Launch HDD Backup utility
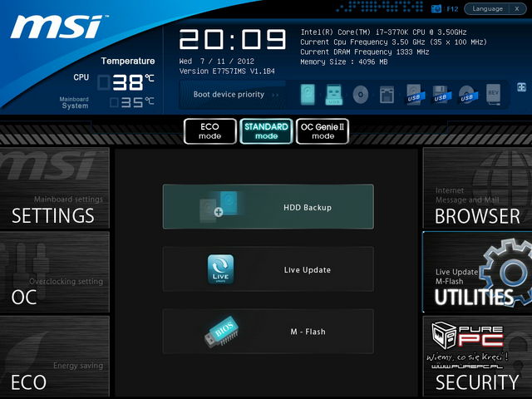The width and height of the screenshot is (532, 399). click(268, 207)
